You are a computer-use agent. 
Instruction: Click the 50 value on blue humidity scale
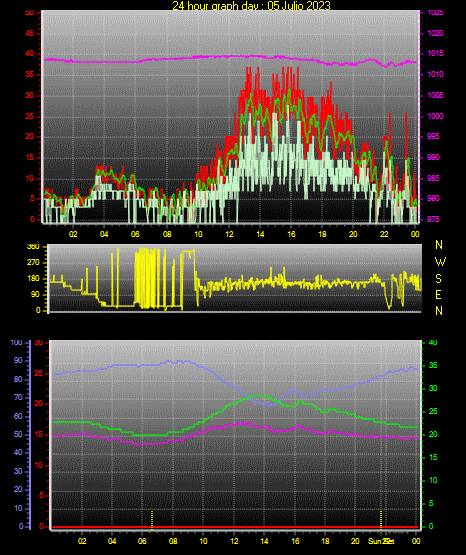point(18,435)
